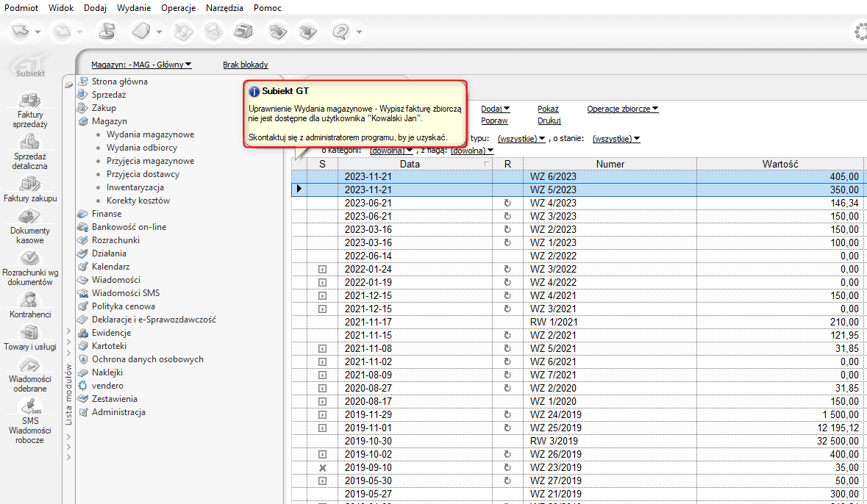Image resolution: width=867 pixels, height=504 pixels.
Task: Open Kontrahenci sidebar icon
Action: coord(30,300)
